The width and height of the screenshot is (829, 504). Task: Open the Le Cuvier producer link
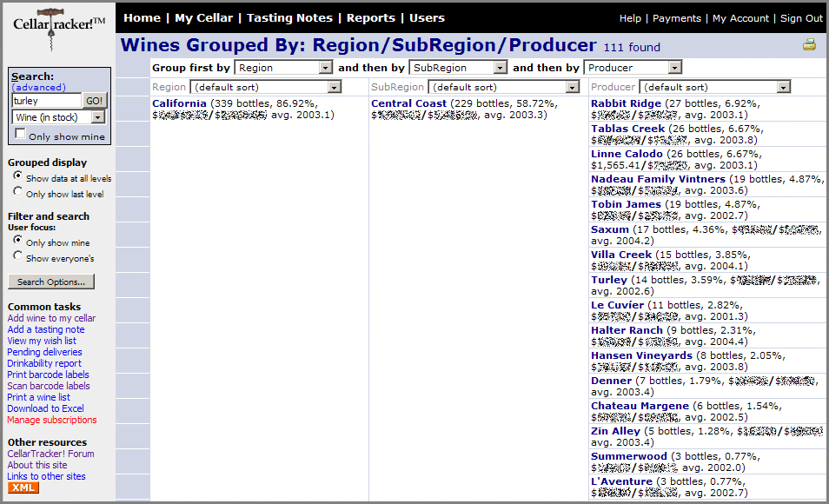(x=618, y=305)
